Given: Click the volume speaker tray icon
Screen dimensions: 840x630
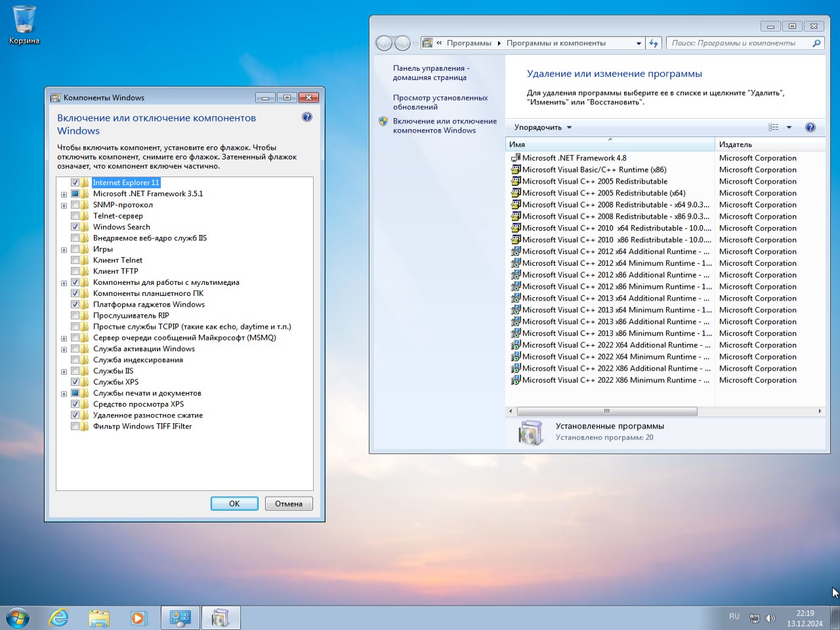Looking at the screenshot, I should tap(770, 618).
